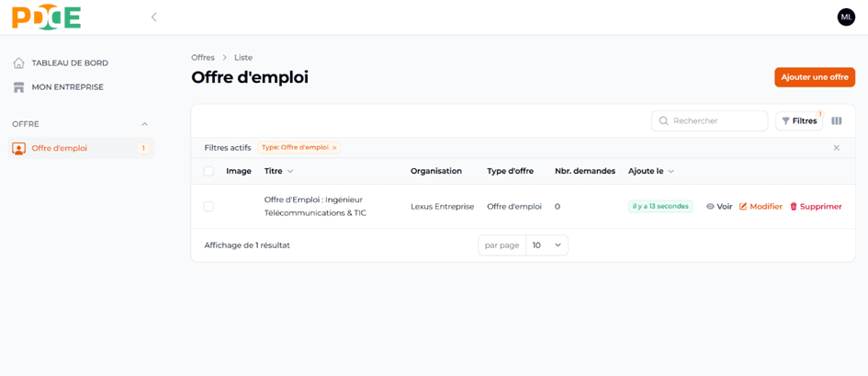Open the per page 10 dropdown
This screenshot has width=868, height=376.
547,245
